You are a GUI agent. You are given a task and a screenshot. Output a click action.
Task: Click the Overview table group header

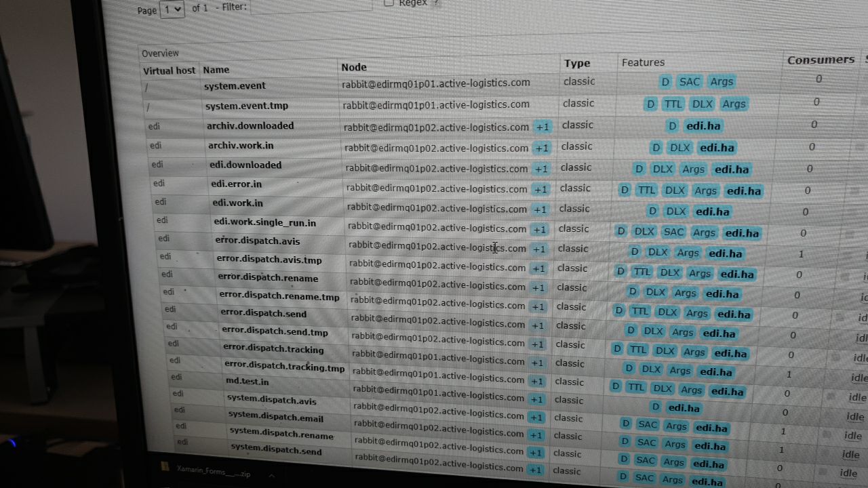(x=160, y=53)
